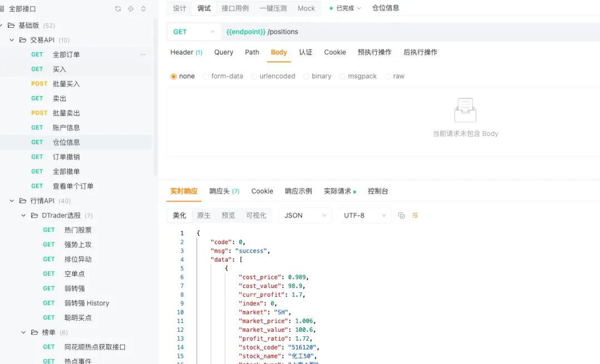The width and height of the screenshot is (600, 364).
Task: Click the empty body document illustration
Action: 466,110
